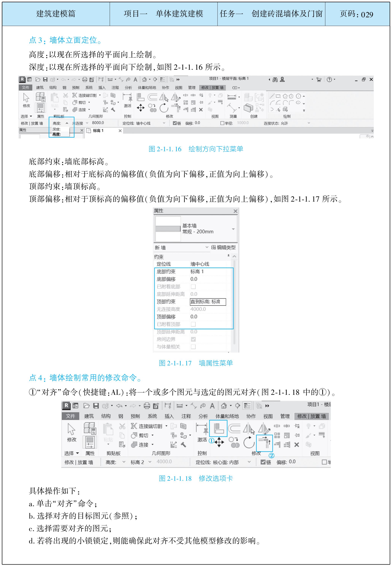Toggle the 链 checkbox in Figure 2-1-1.16 options bar
Image resolution: width=392 pixels, height=566 pixels.
(175, 123)
